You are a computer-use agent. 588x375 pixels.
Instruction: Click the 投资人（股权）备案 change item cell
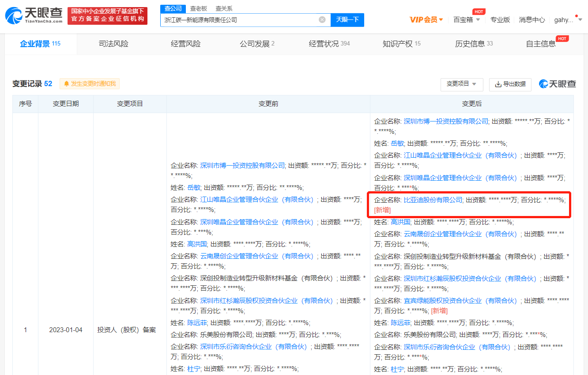pos(127,330)
